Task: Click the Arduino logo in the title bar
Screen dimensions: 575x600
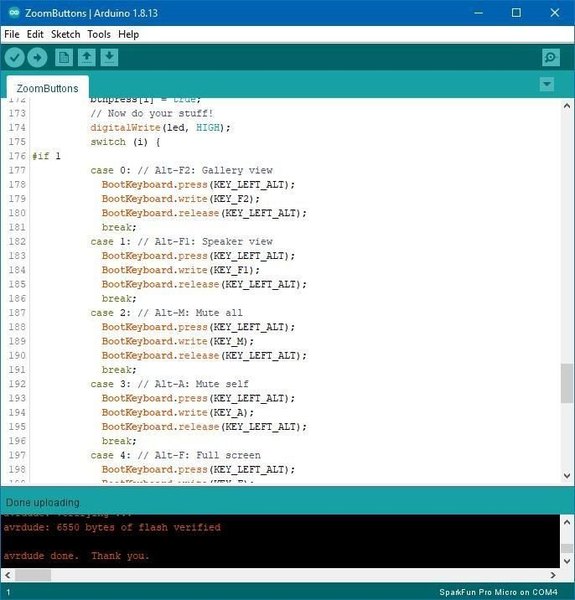Action: [14, 13]
